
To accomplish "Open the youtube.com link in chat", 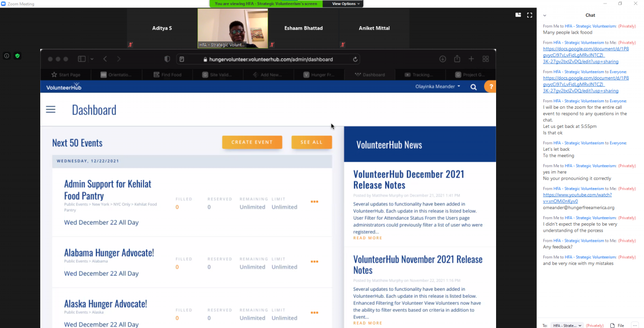I will click(578, 198).
